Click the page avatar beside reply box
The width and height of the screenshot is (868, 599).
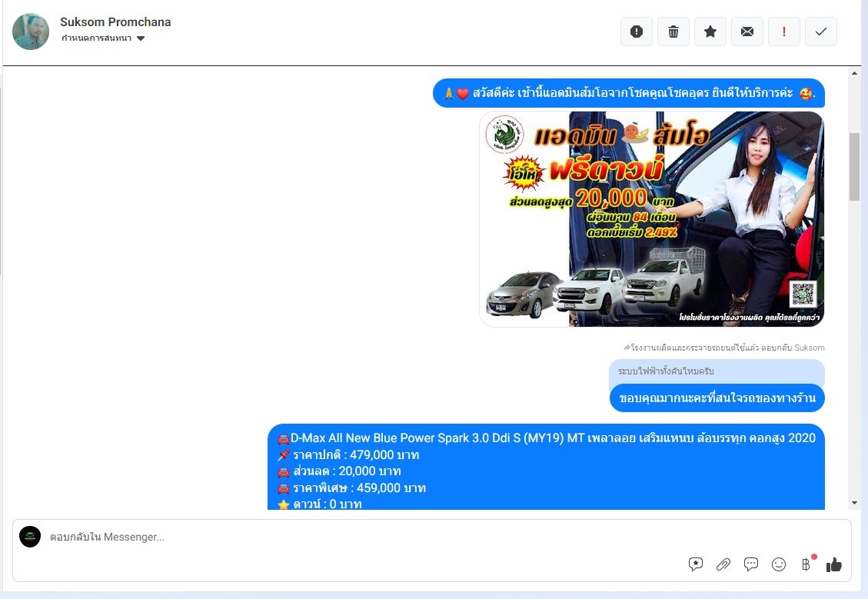tap(30, 537)
